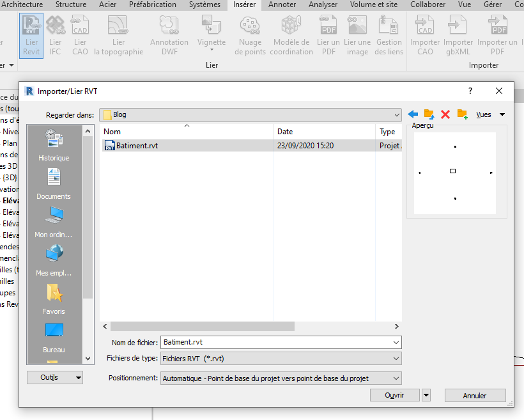
Task: Click the blue back arrow icon
Action: (x=413, y=114)
